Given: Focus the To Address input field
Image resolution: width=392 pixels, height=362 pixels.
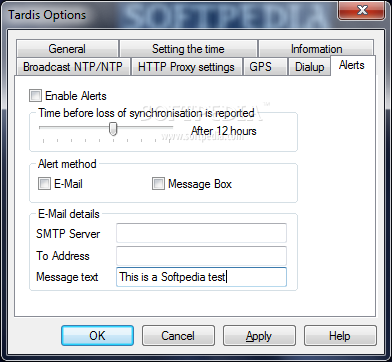Looking at the screenshot, I should (201, 256).
